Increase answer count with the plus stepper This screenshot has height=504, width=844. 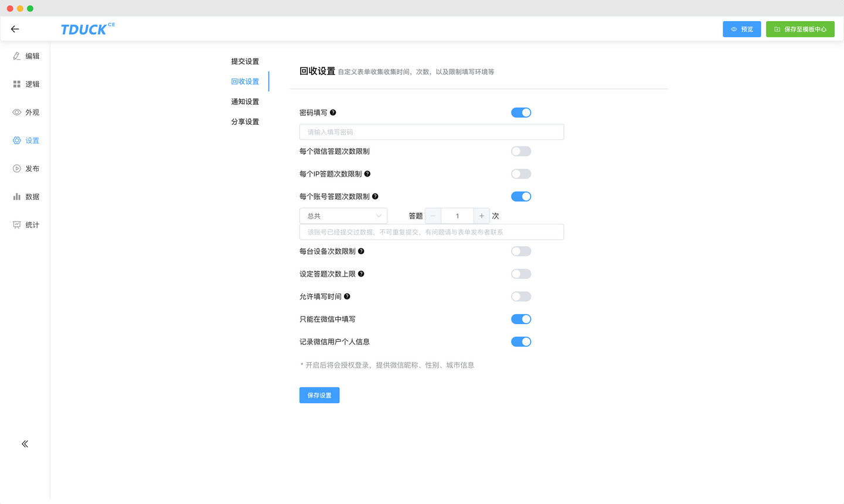click(x=481, y=216)
